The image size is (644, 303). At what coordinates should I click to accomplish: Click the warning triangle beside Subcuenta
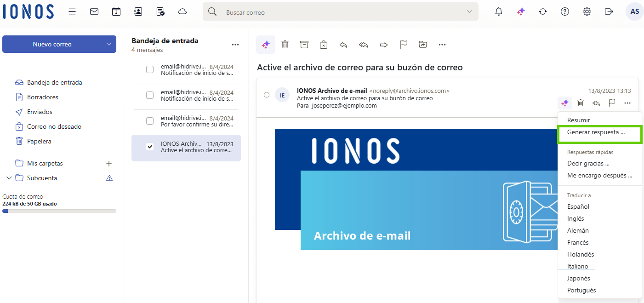coord(109,178)
